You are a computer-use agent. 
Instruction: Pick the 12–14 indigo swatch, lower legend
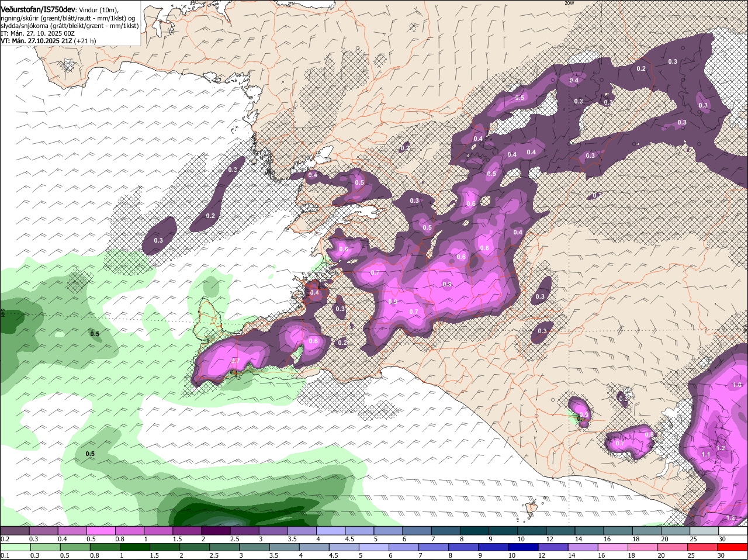[x=554, y=547]
